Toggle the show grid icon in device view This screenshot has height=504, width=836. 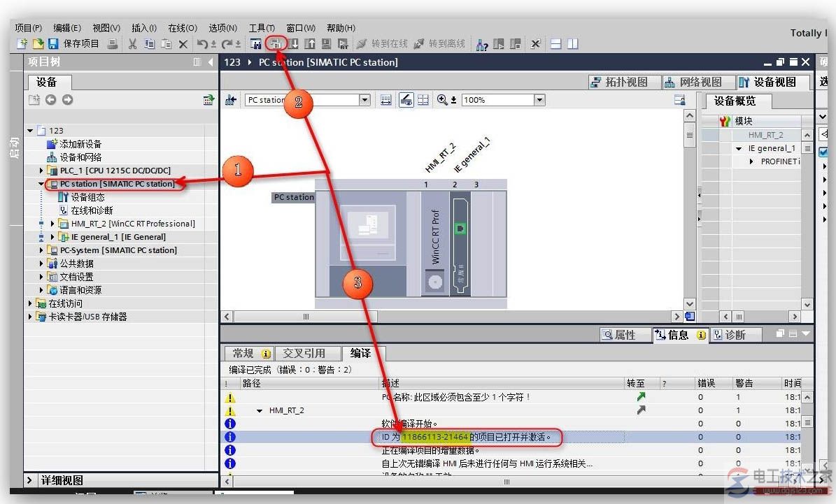tap(423, 100)
